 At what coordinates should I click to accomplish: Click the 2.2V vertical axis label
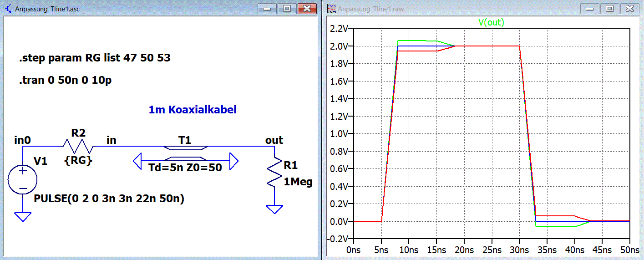coord(338,29)
